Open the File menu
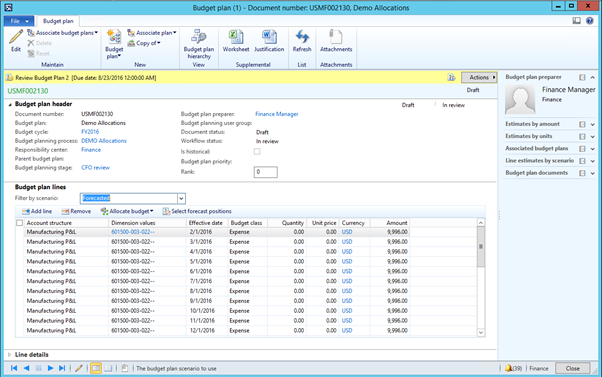This screenshot has width=602, height=377. coord(19,21)
